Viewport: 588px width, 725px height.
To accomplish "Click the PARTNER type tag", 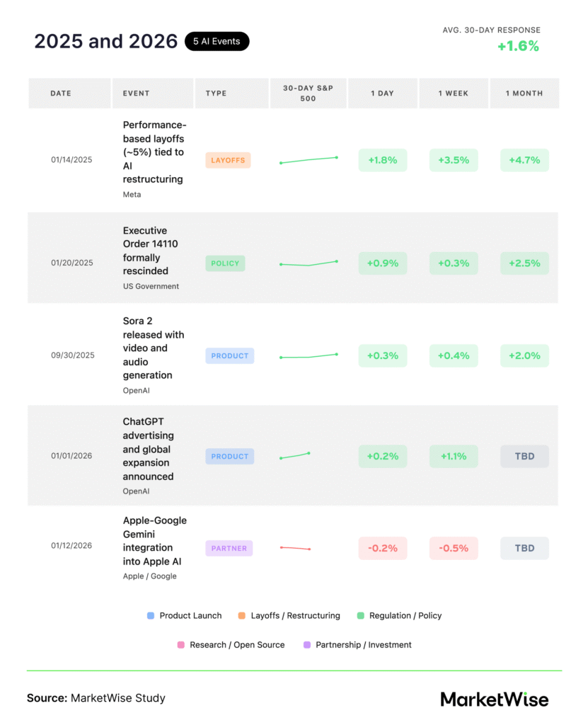I will pyautogui.click(x=229, y=548).
